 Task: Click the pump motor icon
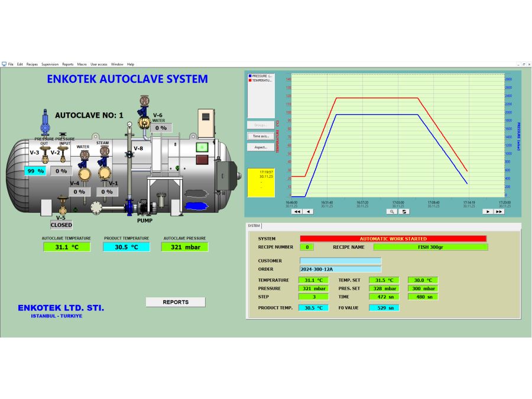point(144,207)
